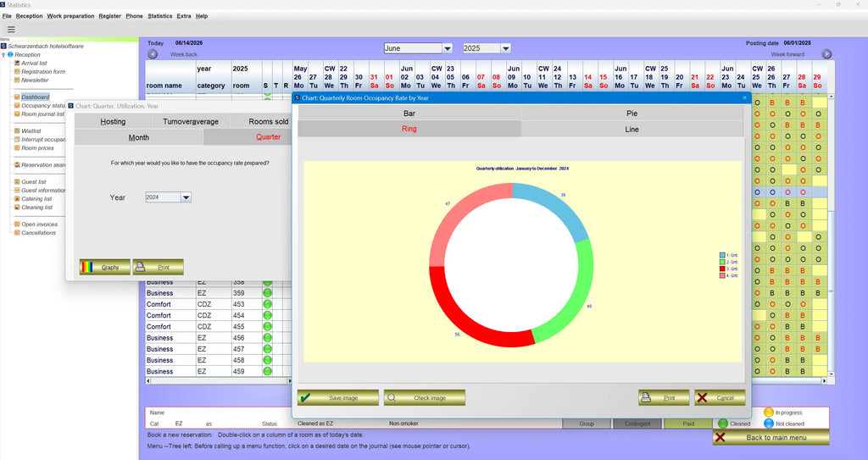Click green cleaned status for room 459

pyautogui.click(x=267, y=371)
